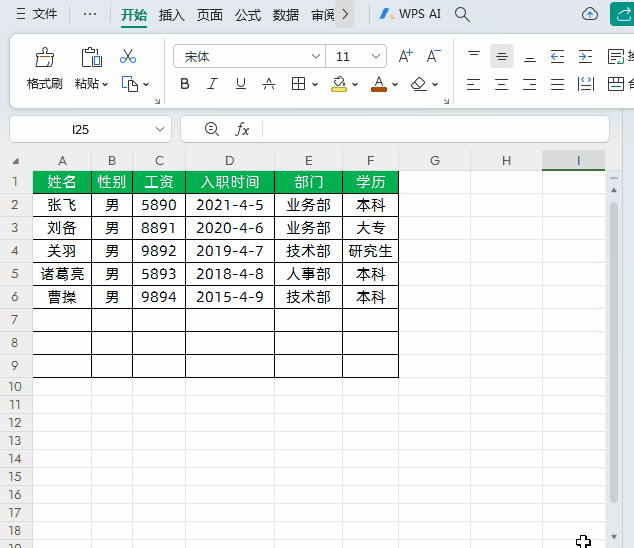This screenshot has height=548, width=634.
Task: Align text left
Action: coord(473,84)
